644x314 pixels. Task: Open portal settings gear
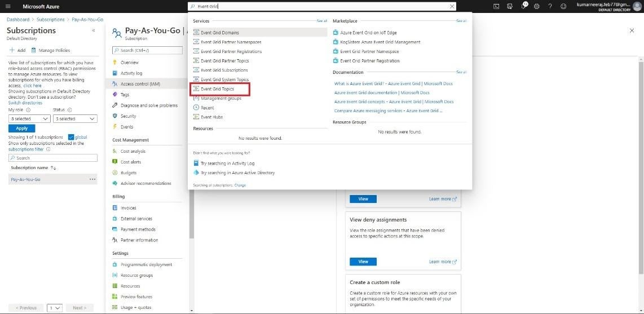tap(537, 7)
